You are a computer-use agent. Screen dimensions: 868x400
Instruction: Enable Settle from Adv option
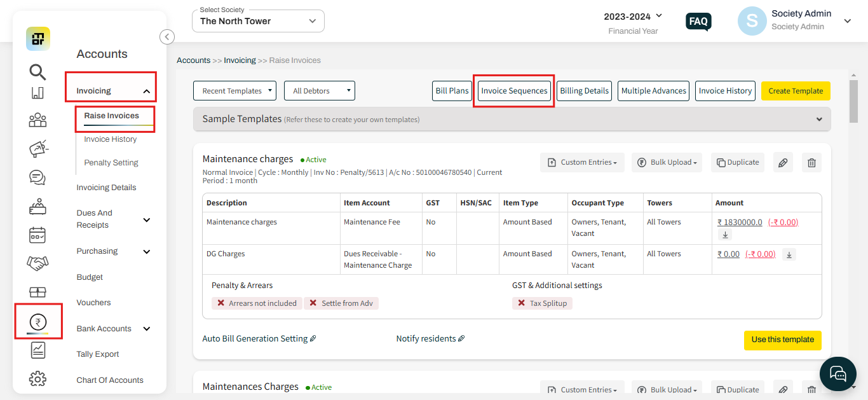[x=341, y=303]
